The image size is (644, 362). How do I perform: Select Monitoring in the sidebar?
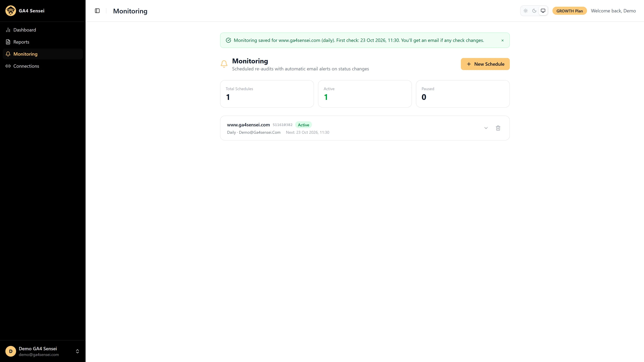43,54
